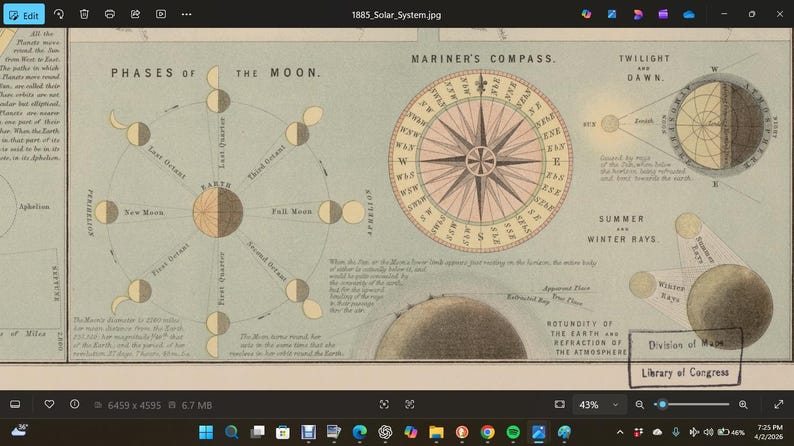Open File Explorer from the taskbar

pyautogui.click(x=436, y=432)
